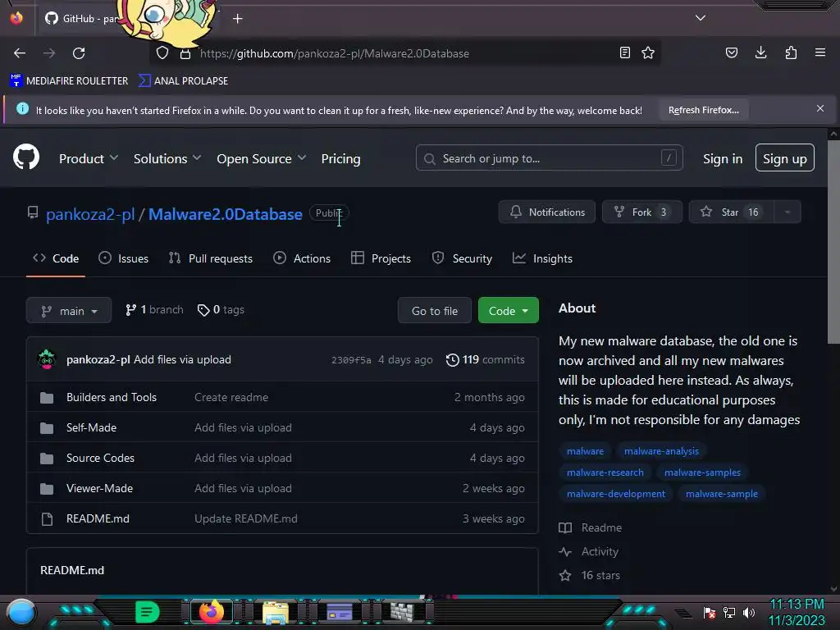Click the volume speaker tray icon
The height and width of the screenshot is (630, 840).
point(749,612)
